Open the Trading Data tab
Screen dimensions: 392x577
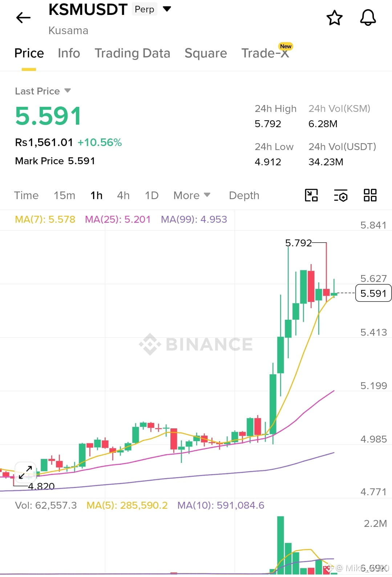pyautogui.click(x=132, y=53)
